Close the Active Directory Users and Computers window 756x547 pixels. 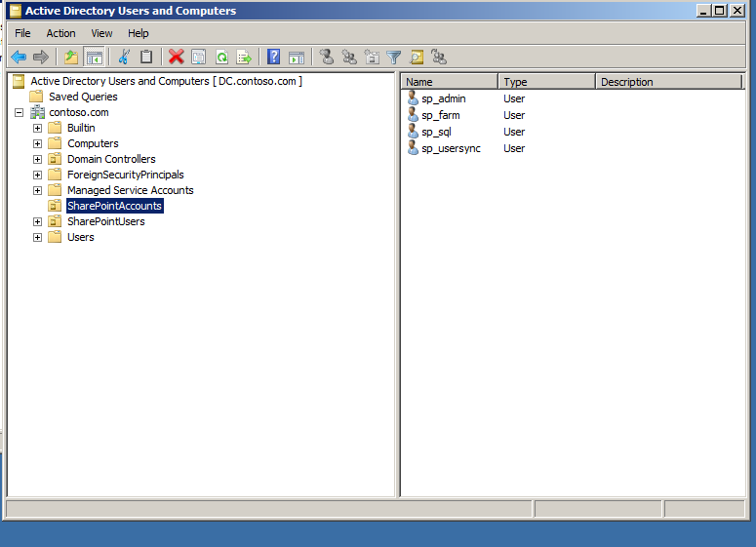tap(737, 10)
